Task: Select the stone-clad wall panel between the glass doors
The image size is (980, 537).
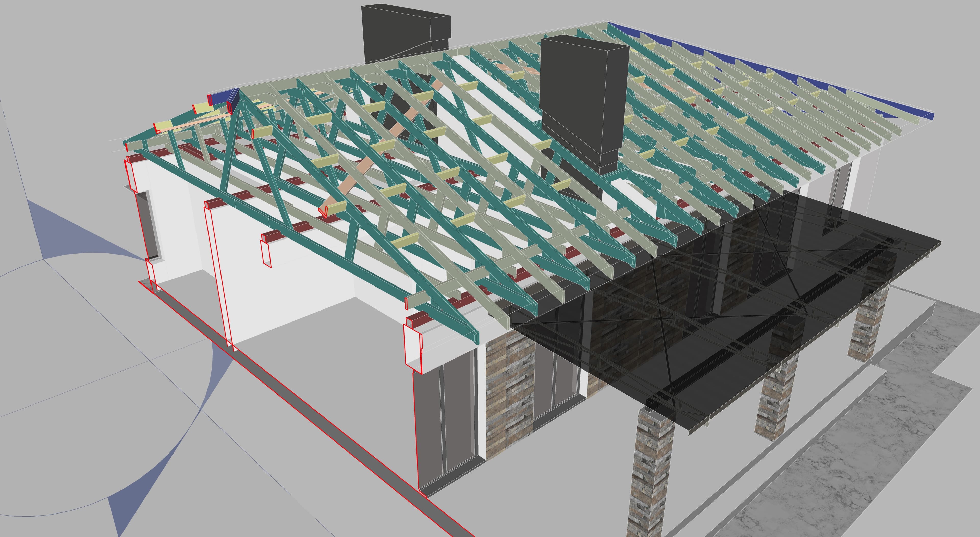Action: 510,396
